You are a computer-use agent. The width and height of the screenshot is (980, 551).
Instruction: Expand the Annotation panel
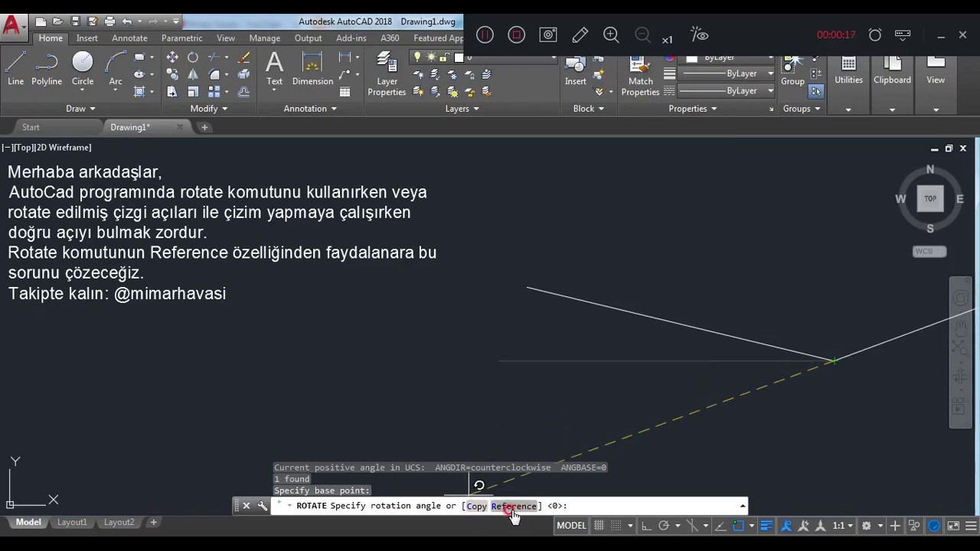[310, 109]
